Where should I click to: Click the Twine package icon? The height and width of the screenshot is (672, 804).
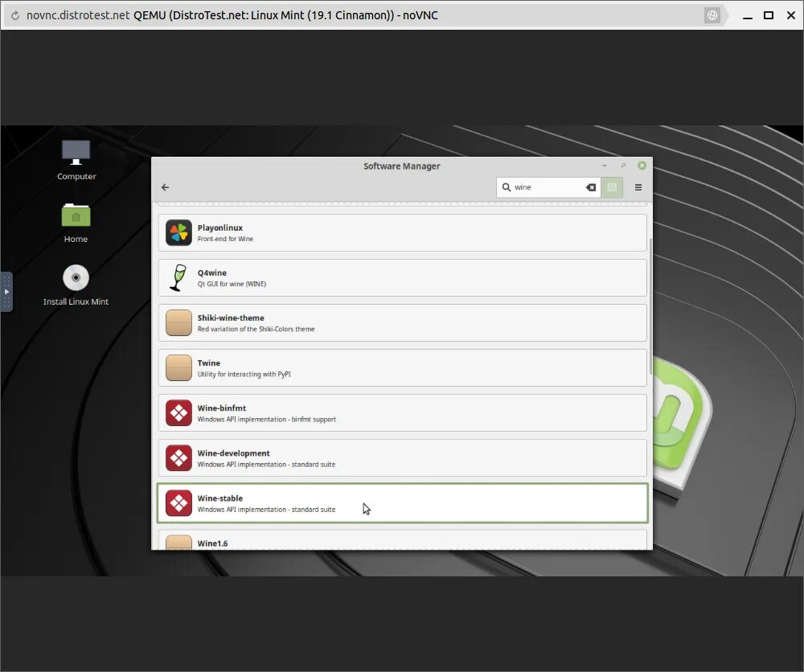point(178,368)
